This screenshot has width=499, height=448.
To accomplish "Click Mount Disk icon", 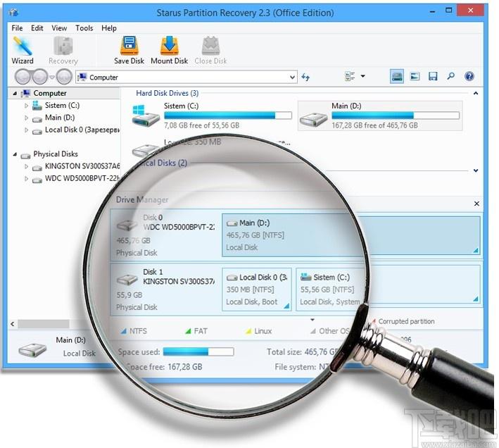I will [x=170, y=50].
